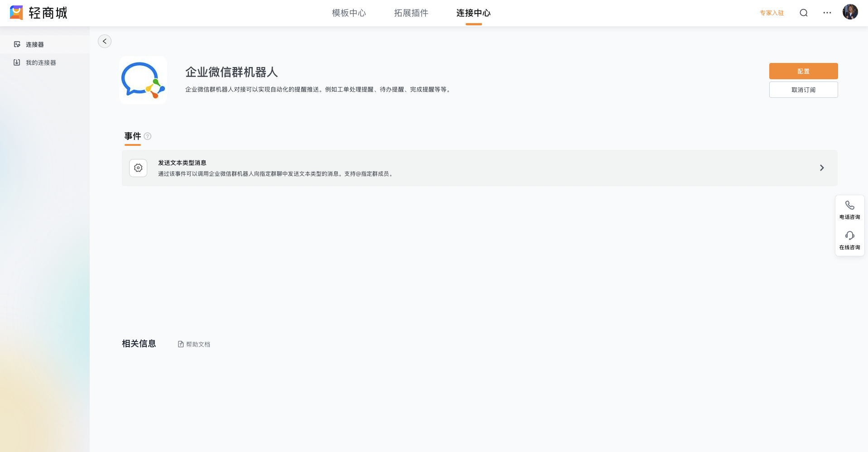This screenshot has width=868, height=452.
Task: Open the 发送文本类型消息 event title
Action: click(182, 163)
